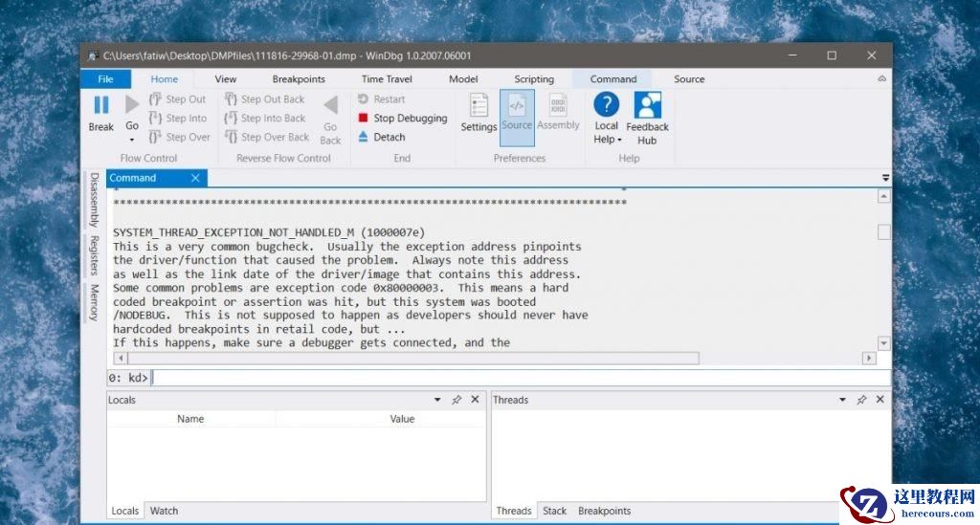Select the Locals bottom tab
The image size is (980, 525).
click(125, 511)
